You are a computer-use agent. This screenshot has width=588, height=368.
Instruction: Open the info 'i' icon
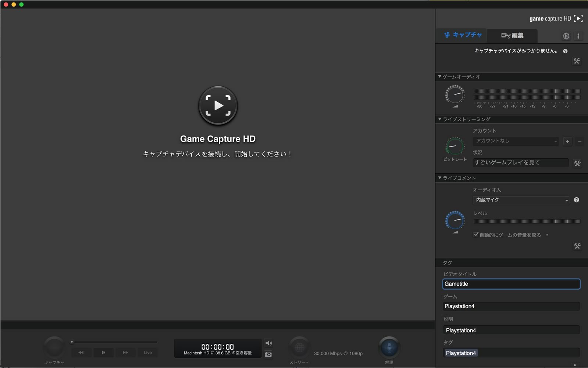tap(578, 36)
